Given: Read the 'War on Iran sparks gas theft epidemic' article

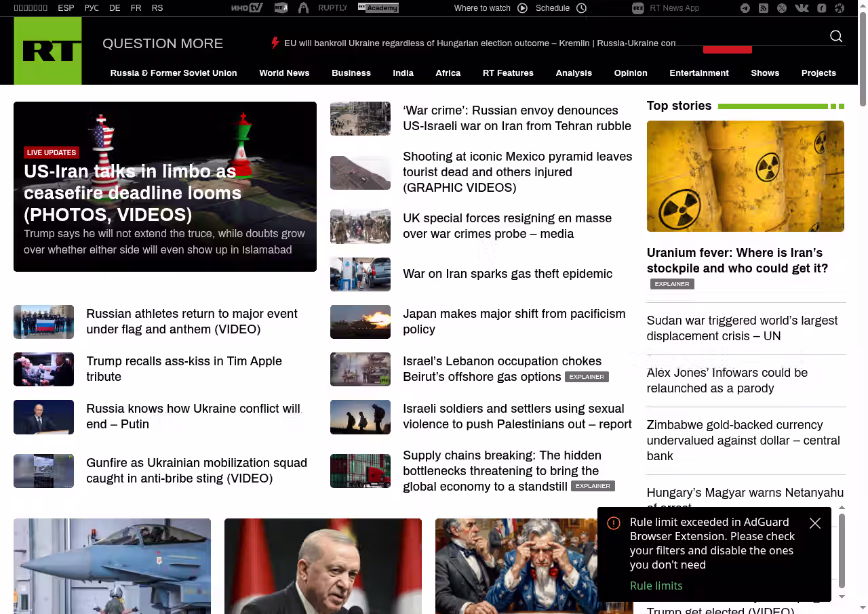Looking at the screenshot, I should [507, 274].
